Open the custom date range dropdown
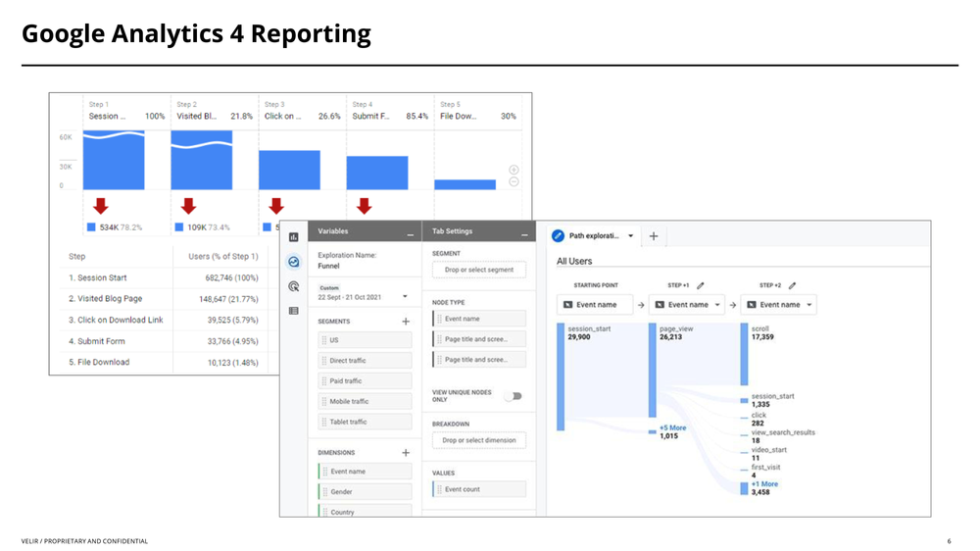The image size is (980, 551). tap(405, 296)
